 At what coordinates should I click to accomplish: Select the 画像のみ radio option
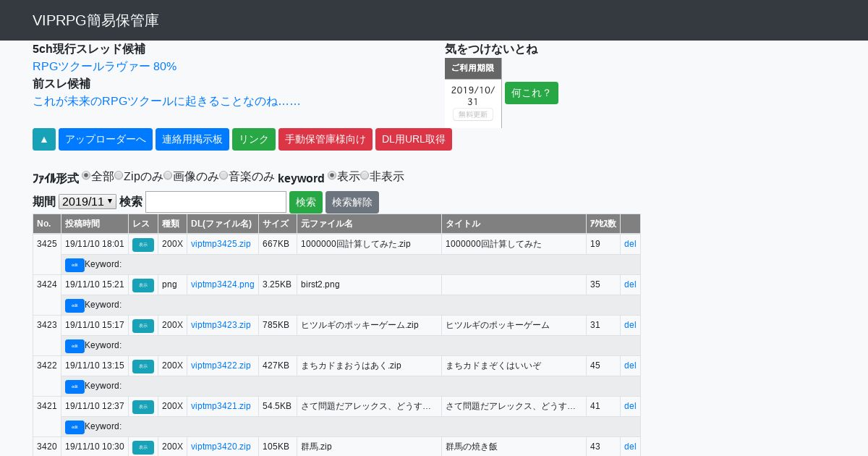pos(168,175)
